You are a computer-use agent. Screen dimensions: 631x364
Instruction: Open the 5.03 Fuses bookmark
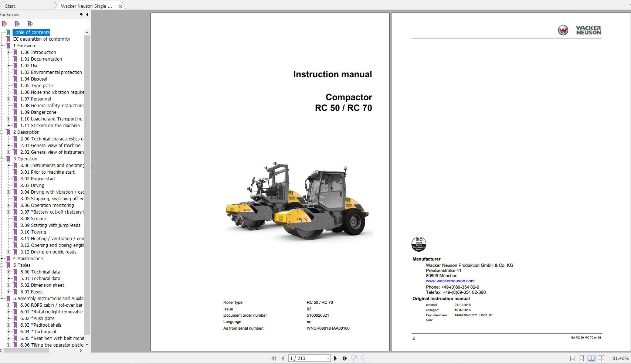pyautogui.click(x=31, y=292)
